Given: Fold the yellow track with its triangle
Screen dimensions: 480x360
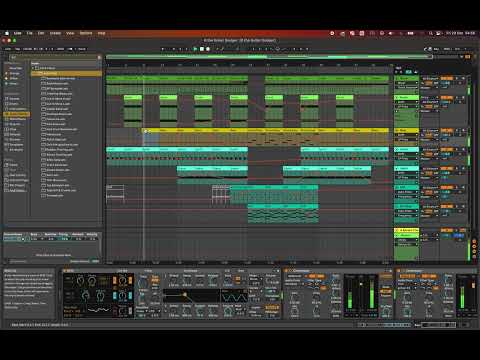Looking at the screenshot, I should (397, 130).
